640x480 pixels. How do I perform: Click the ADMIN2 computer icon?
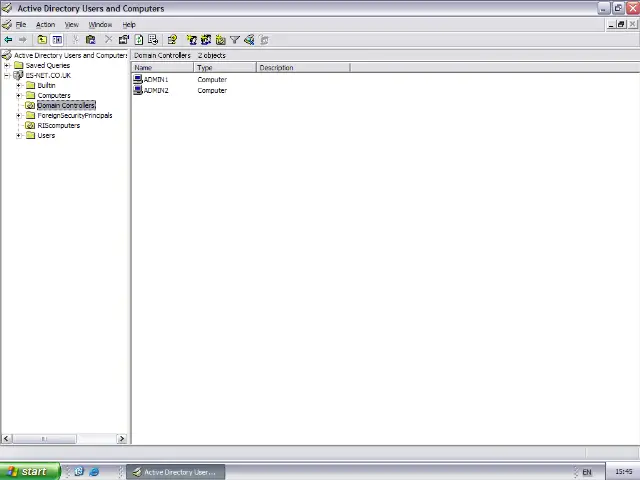pyautogui.click(x=138, y=90)
